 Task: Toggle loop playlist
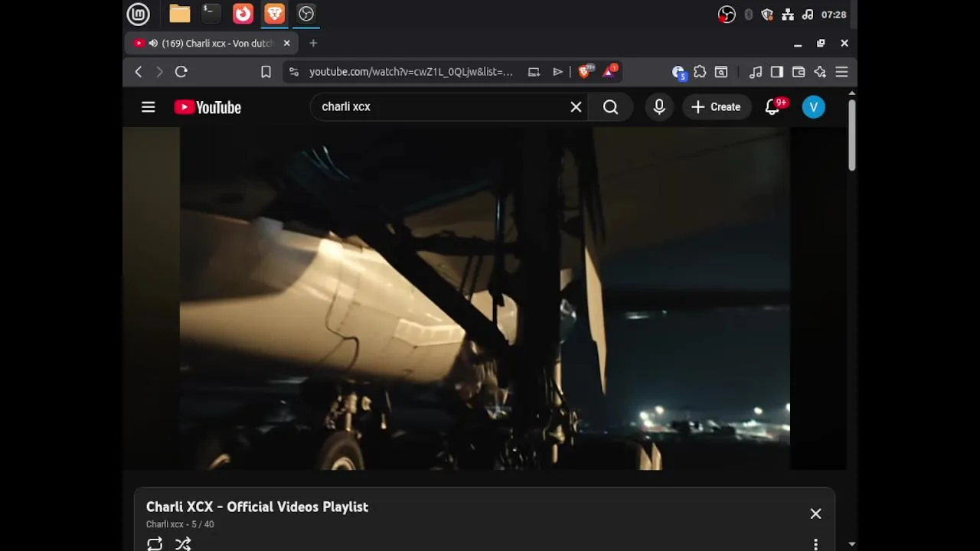(155, 544)
